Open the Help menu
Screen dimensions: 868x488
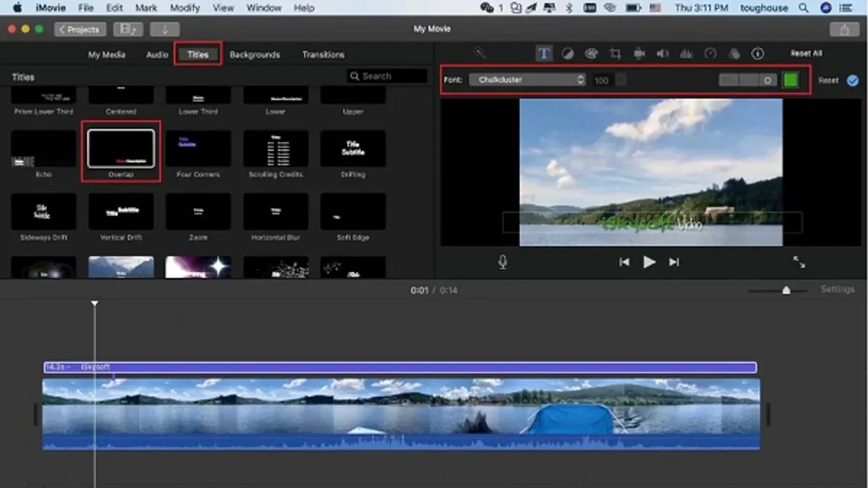click(x=304, y=8)
